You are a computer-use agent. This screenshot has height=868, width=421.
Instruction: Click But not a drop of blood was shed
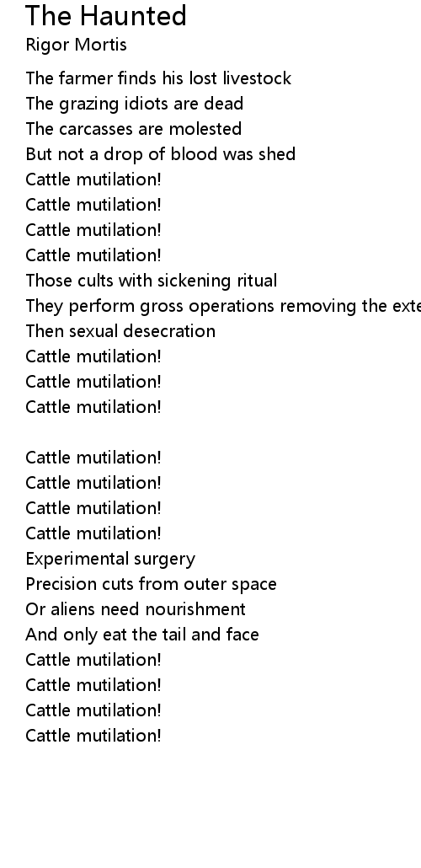point(161,154)
